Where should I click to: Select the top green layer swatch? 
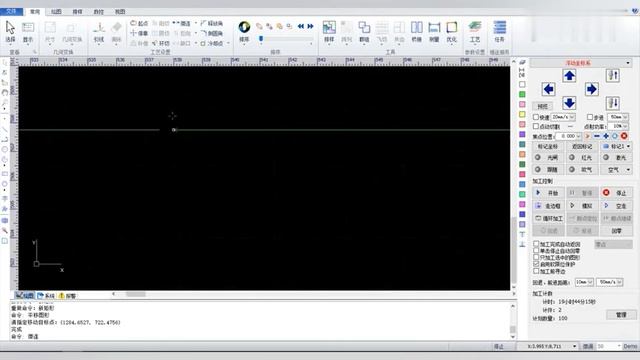(x=522, y=94)
